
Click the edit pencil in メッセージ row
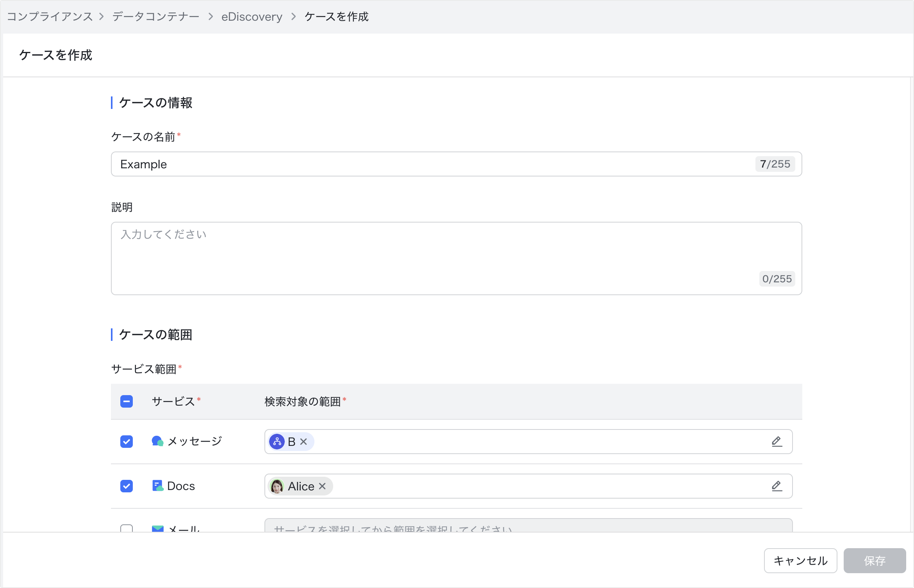[777, 442]
